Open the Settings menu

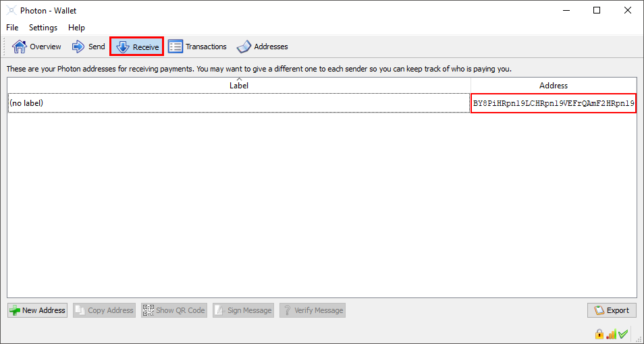(x=43, y=28)
